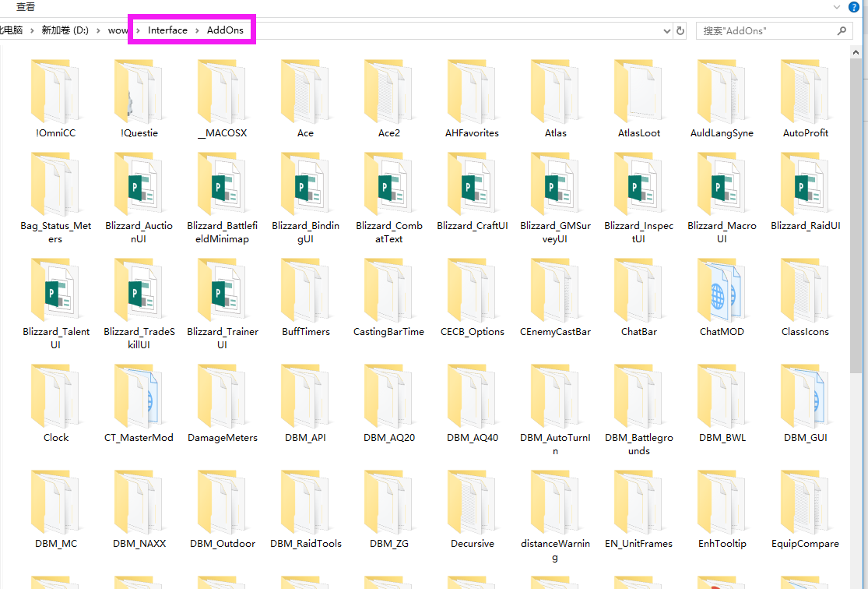Select the Blizzard_AuctionUI folder icon

tap(139, 185)
